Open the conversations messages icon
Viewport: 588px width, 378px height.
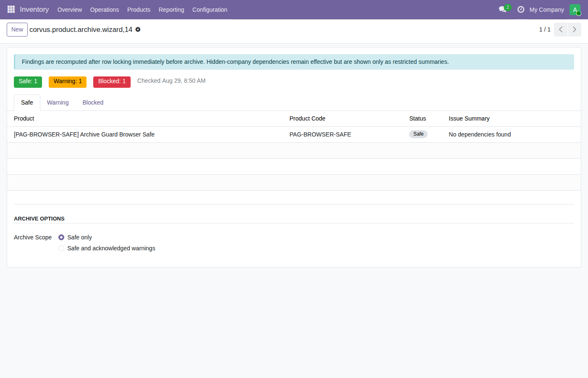click(503, 9)
